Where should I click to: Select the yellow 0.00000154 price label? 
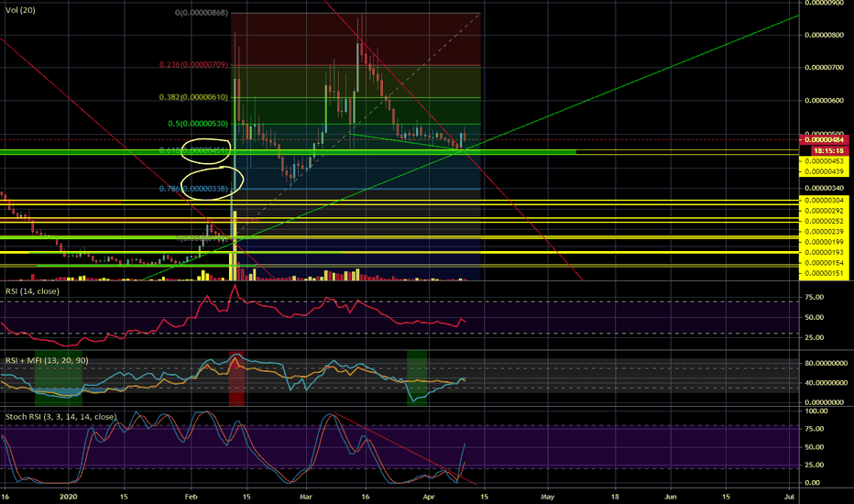[x=824, y=263]
